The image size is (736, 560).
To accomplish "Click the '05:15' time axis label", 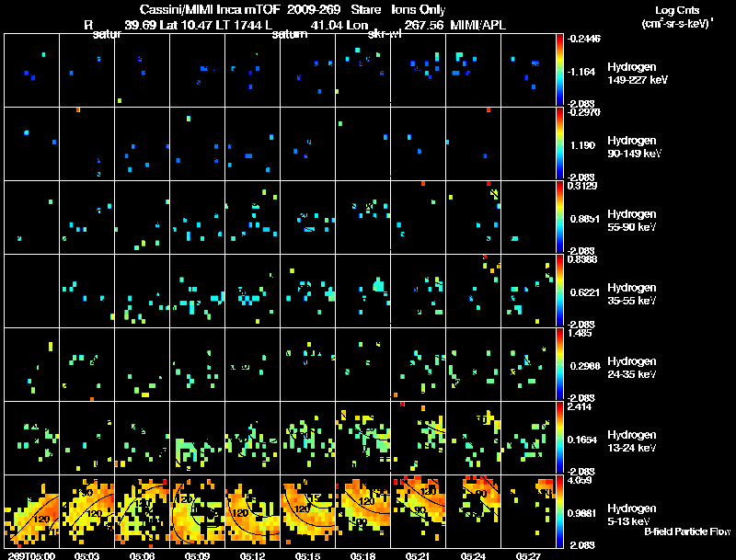I will tap(307, 556).
